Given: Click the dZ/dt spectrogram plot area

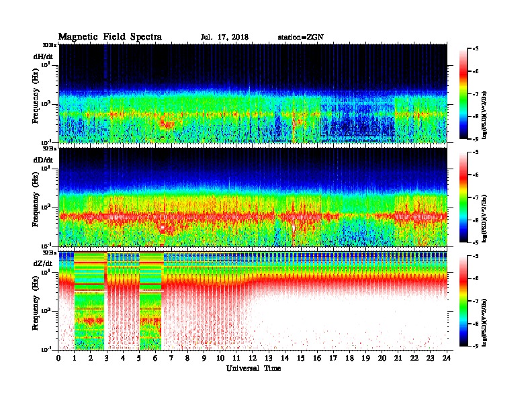Looking at the screenshot, I should [253, 301].
